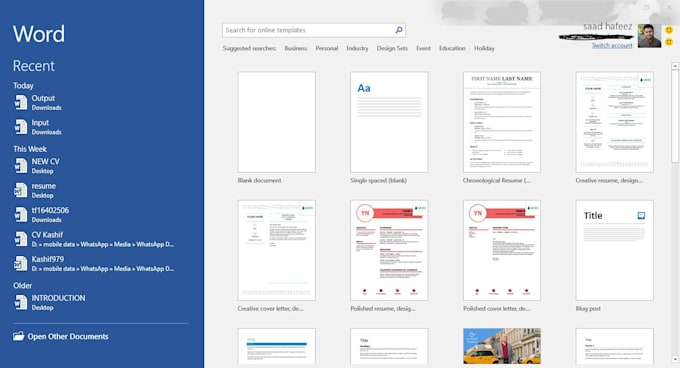
Task: Click the window close X button
Action: [x=670, y=7]
